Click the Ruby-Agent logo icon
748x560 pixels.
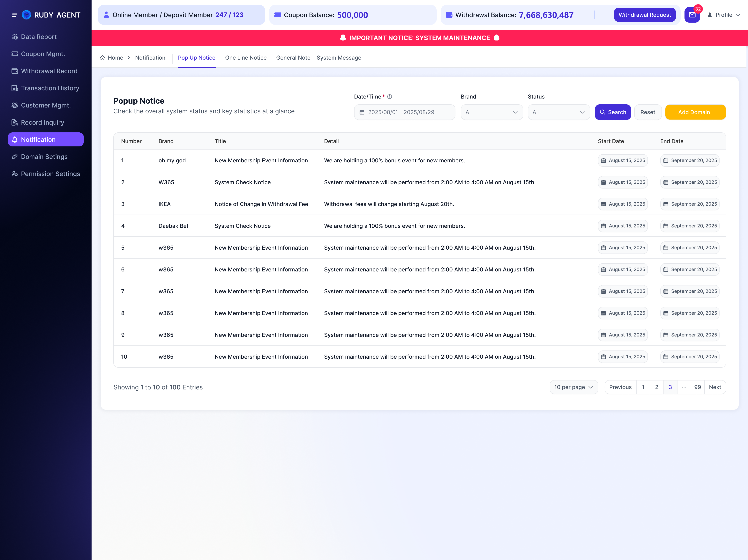tap(26, 15)
